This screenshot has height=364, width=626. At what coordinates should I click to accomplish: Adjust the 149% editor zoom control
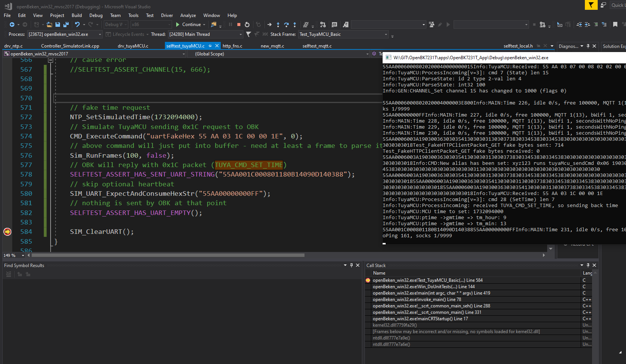11,255
